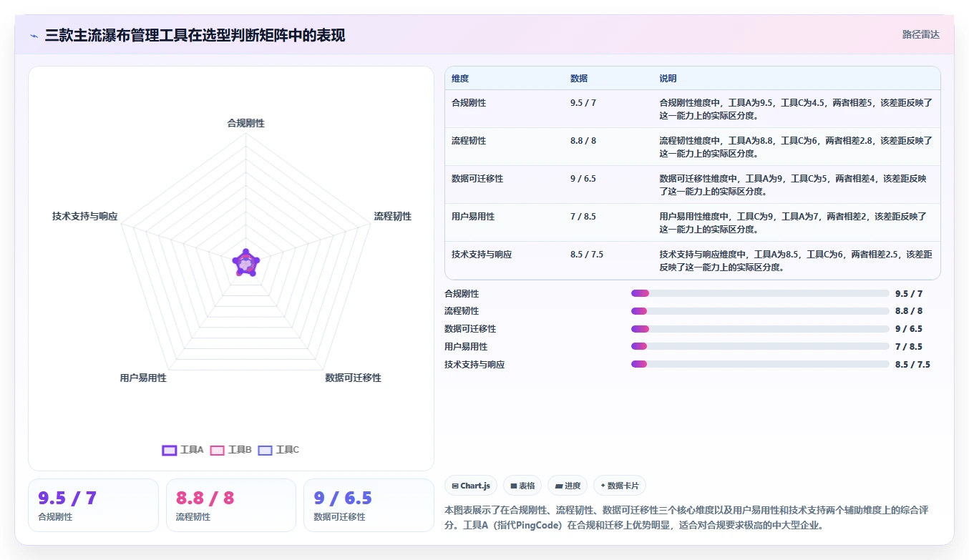Click the 流程韧性 progress bar
The height and width of the screenshot is (560, 969).
(760, 311)
